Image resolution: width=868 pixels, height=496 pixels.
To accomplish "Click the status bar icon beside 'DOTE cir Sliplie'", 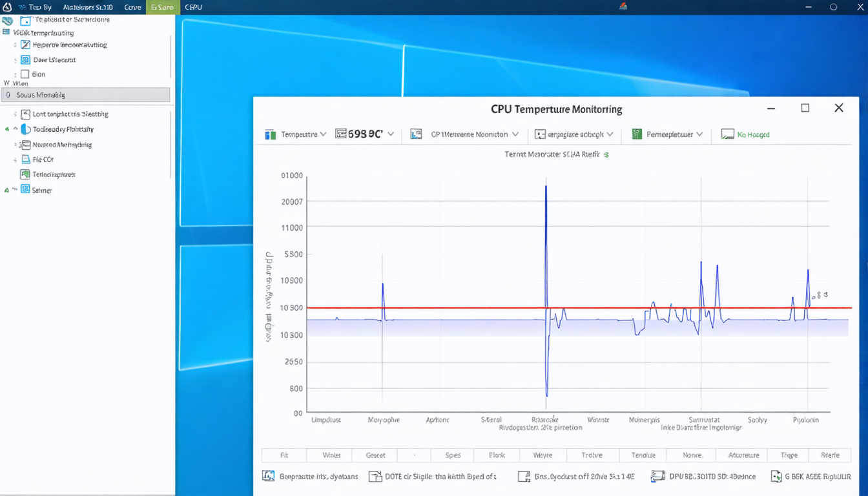I will point(375,477).
